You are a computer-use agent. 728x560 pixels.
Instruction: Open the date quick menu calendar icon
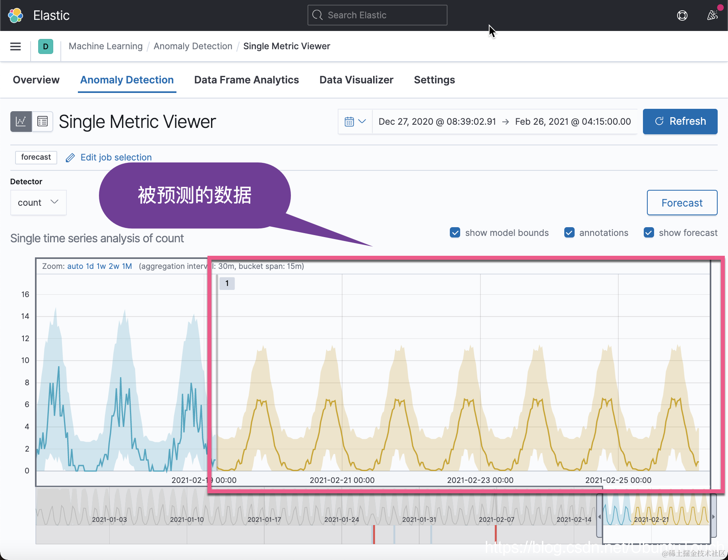[x=355, y=122]
